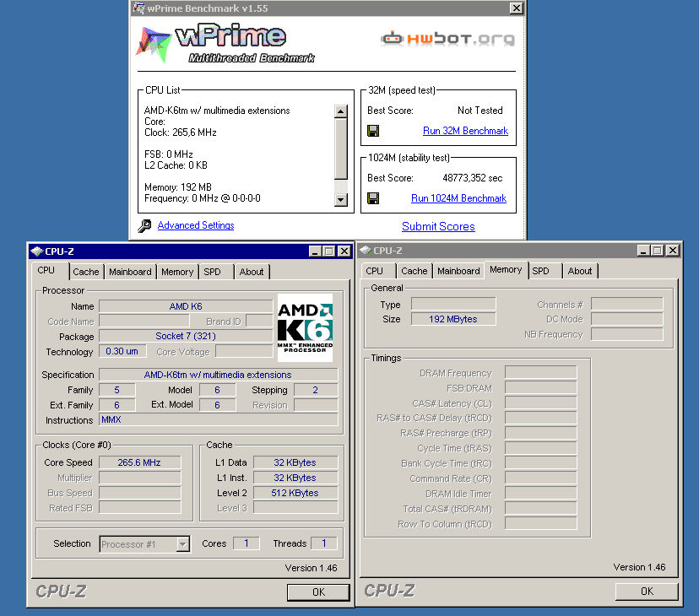Close the wPrime Benchmark window

[x=516, y=8]
